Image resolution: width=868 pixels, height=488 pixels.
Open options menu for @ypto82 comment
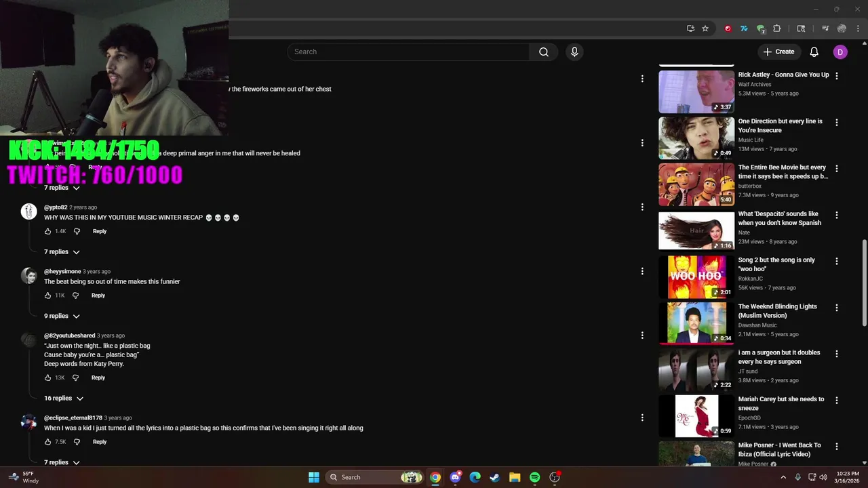point(642,207)
